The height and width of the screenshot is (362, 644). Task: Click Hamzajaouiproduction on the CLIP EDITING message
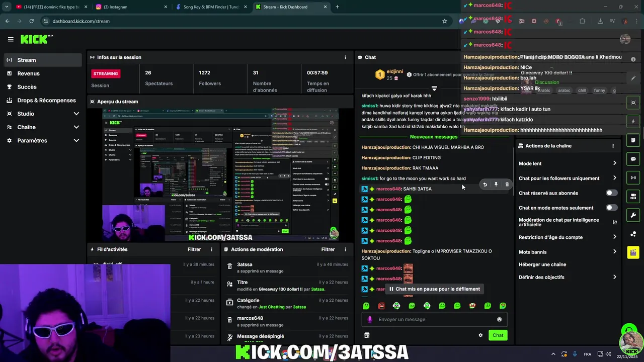[386, 158]
